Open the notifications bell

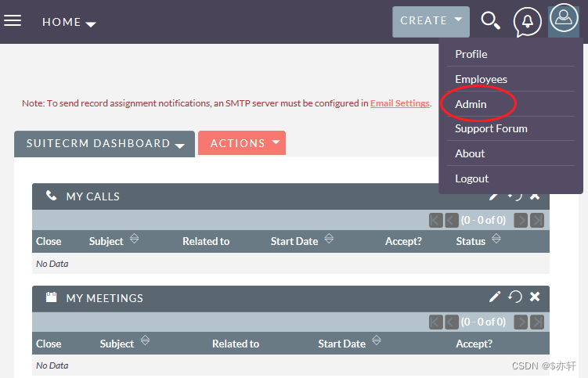pyautogui.click(x=527, y=22)
